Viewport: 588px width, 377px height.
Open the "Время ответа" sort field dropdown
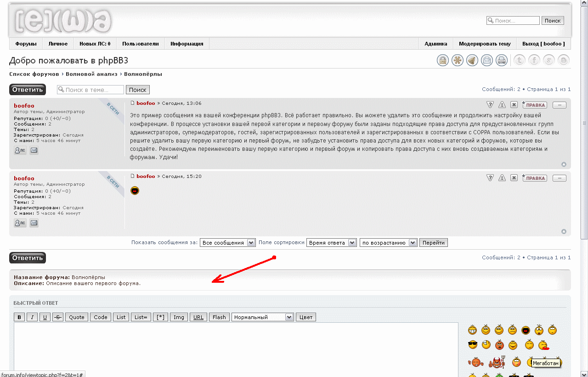point(332,243)
